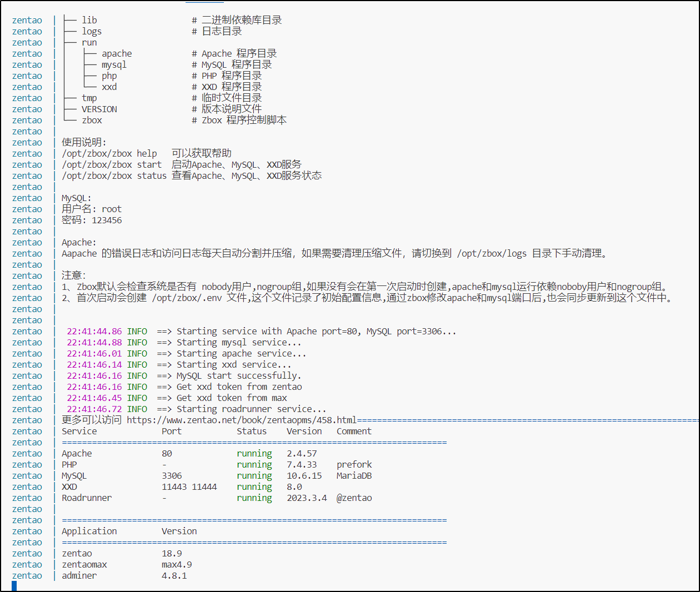The image size is (700, 592).
Task: Select the 'lib' directory tree entry
Action: tap(89, 20)
